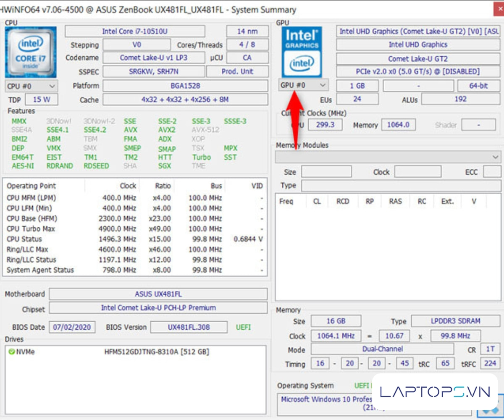
Task: Select the HFM512GDJTNG-8310A [512 GB] drive entry
Action: tap(156, 352)
